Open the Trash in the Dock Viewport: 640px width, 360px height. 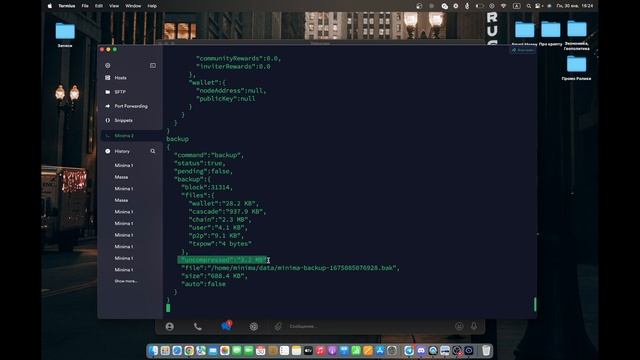(x=486, y=351)
